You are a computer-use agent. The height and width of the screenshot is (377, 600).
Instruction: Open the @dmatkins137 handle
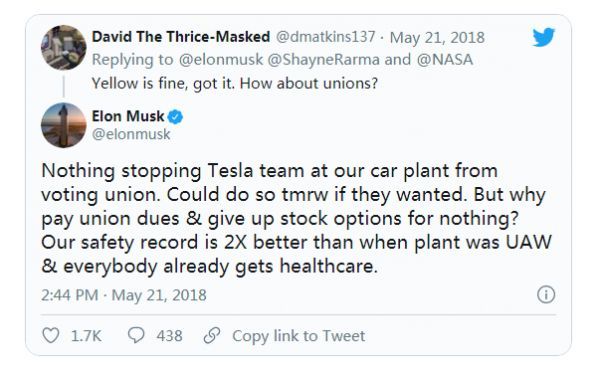325,37
